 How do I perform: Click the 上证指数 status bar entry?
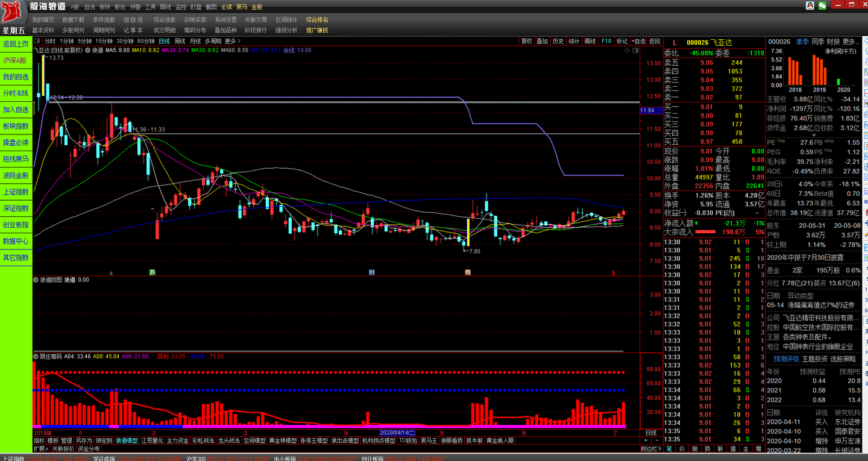[15, 458]
